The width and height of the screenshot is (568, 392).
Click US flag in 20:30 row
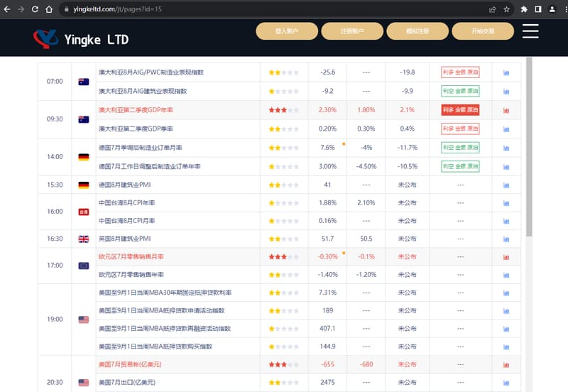pos(84,383)
